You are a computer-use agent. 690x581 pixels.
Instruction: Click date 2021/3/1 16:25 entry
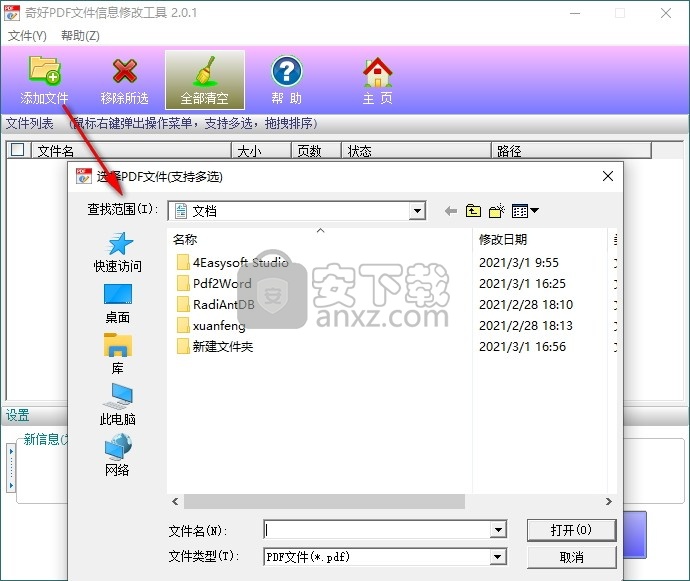[x=522, y=283]
